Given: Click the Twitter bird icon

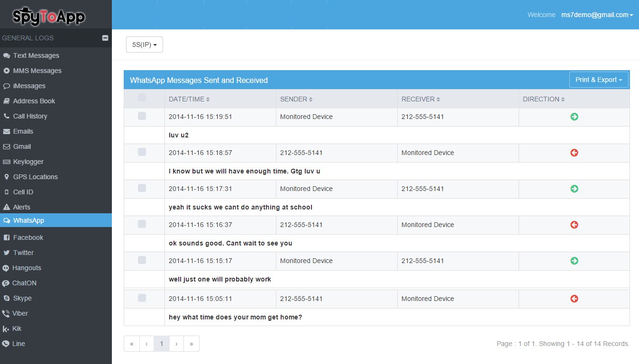Looking at the screenshot, I should (x=6, y=253).
